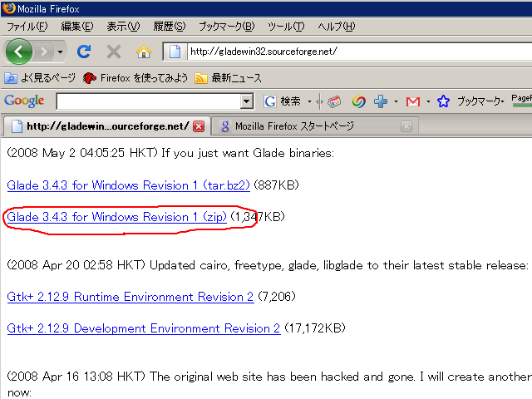Select the gladewin...ourceforge.net tab

[107, 126]
